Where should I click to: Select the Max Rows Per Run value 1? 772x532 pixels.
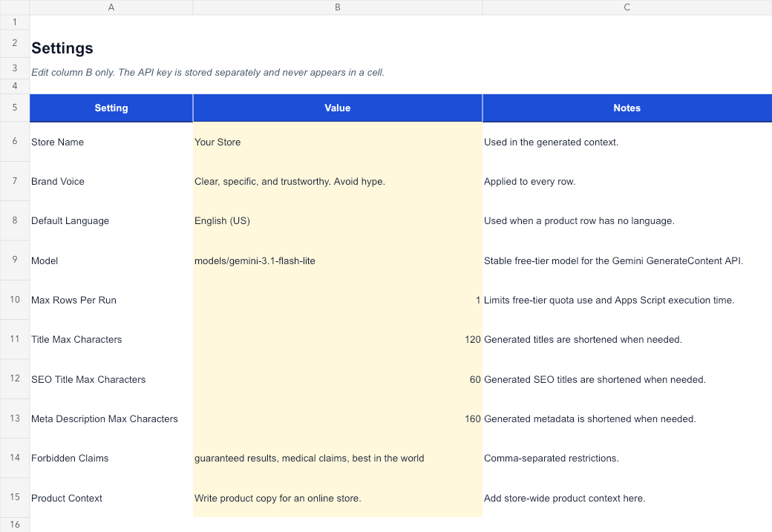337,300
